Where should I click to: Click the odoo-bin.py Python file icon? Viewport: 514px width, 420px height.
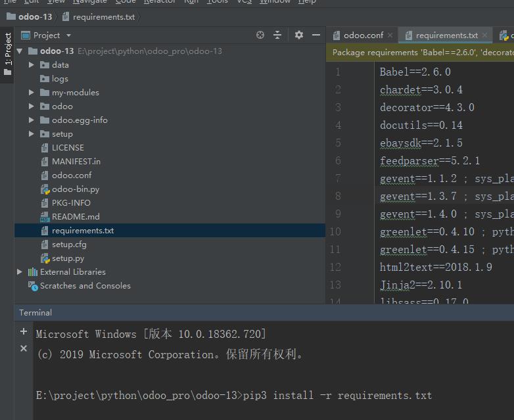tap(45, 189)
